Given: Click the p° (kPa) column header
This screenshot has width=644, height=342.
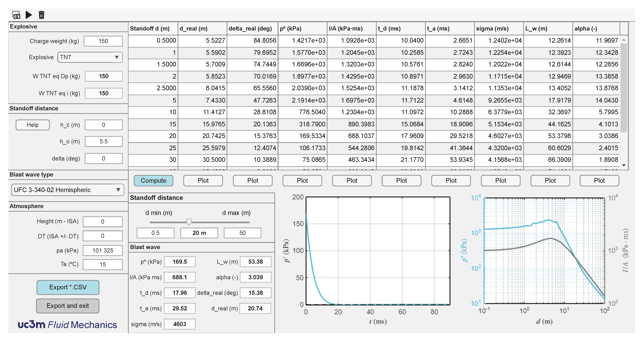Looking at the screenshot, I should pyautogui.click(x=302, y=28).
